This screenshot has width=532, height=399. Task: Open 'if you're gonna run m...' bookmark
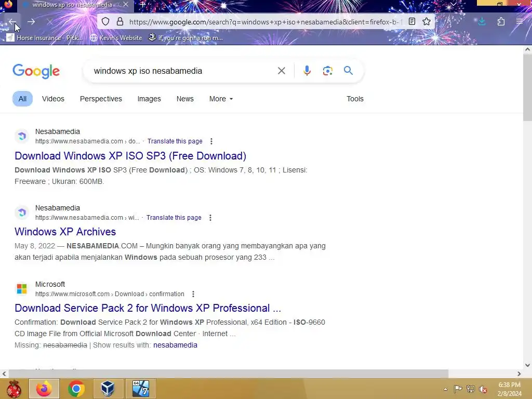(185, 37)
